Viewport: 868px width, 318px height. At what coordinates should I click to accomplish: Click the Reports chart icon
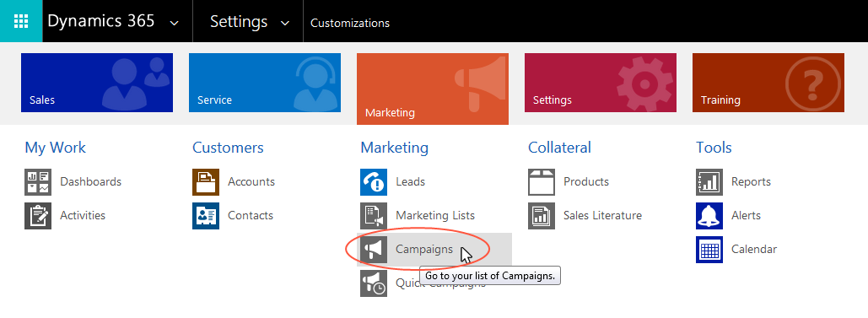click(709, 182)
